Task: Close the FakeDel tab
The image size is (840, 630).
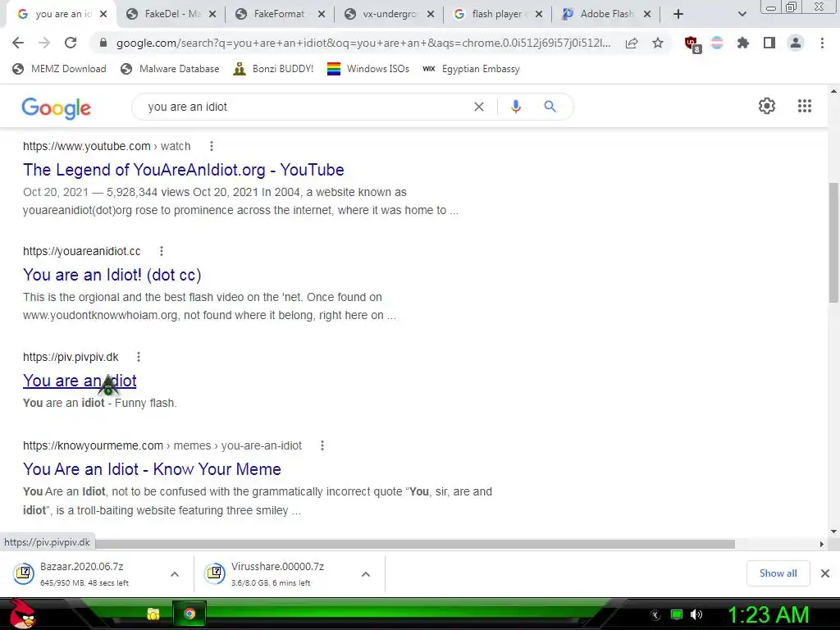Action: point(212,15)
